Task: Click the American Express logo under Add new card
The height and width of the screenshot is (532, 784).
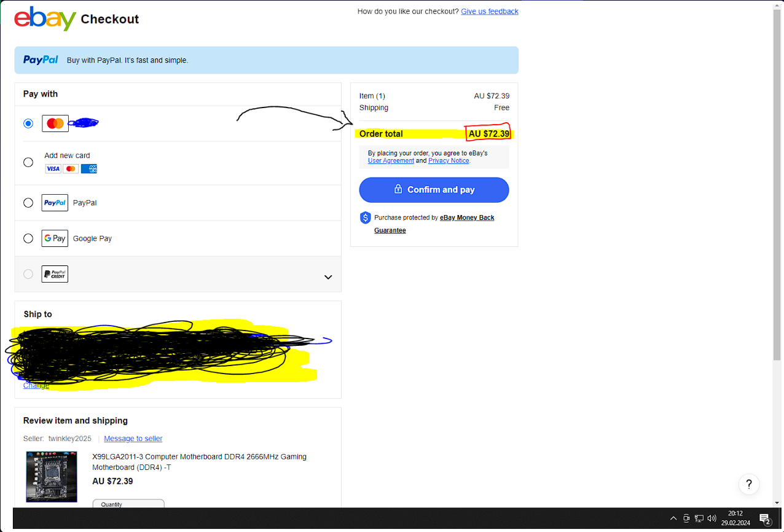Action: [x=89, y=168]
